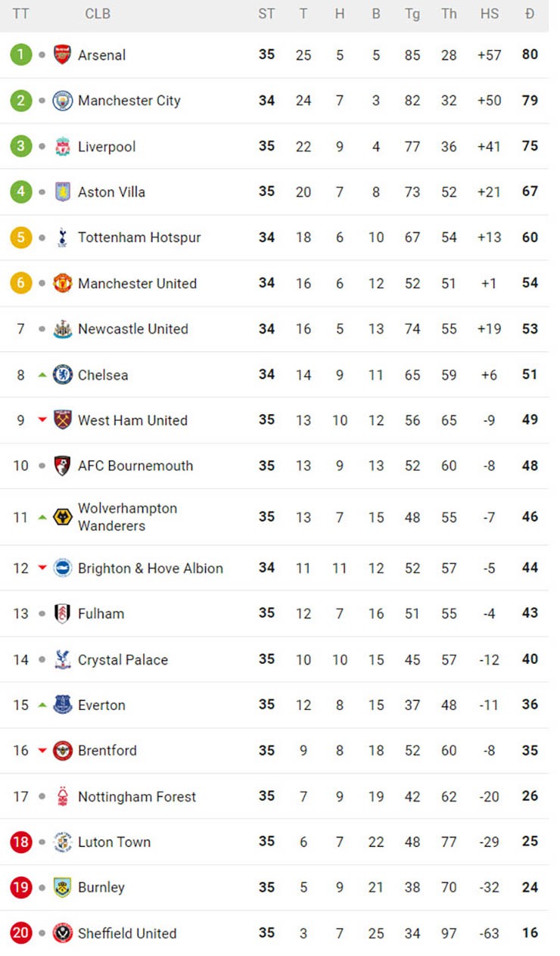Click the Tottenham Hotspur crest icon
The image size is (560, 956).
click(62, 238)
